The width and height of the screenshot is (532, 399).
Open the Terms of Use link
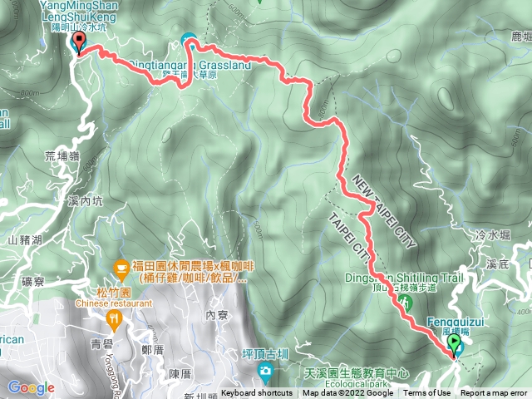[426, 393]
